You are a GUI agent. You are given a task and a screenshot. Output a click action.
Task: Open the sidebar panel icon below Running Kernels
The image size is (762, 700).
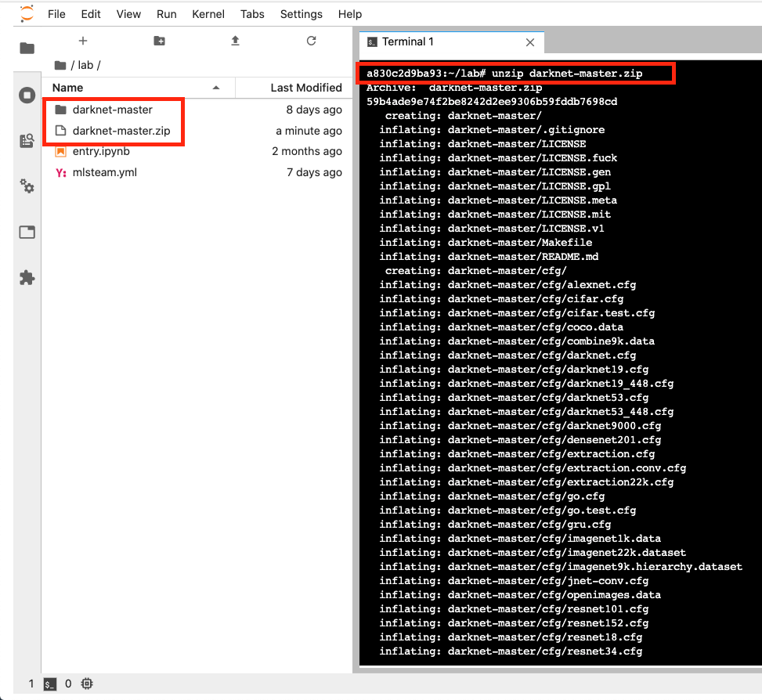tap(27, 141)
